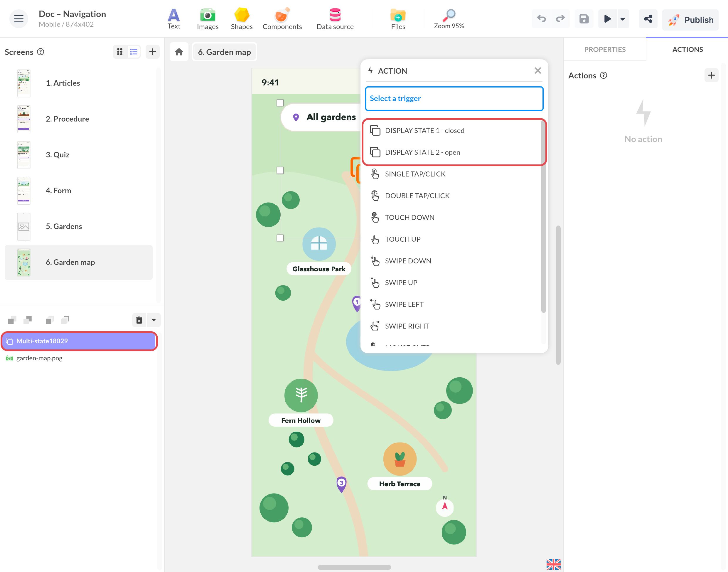Redo the last undone change
Viewport: 728px width, 572px height.
click(560, 19)
